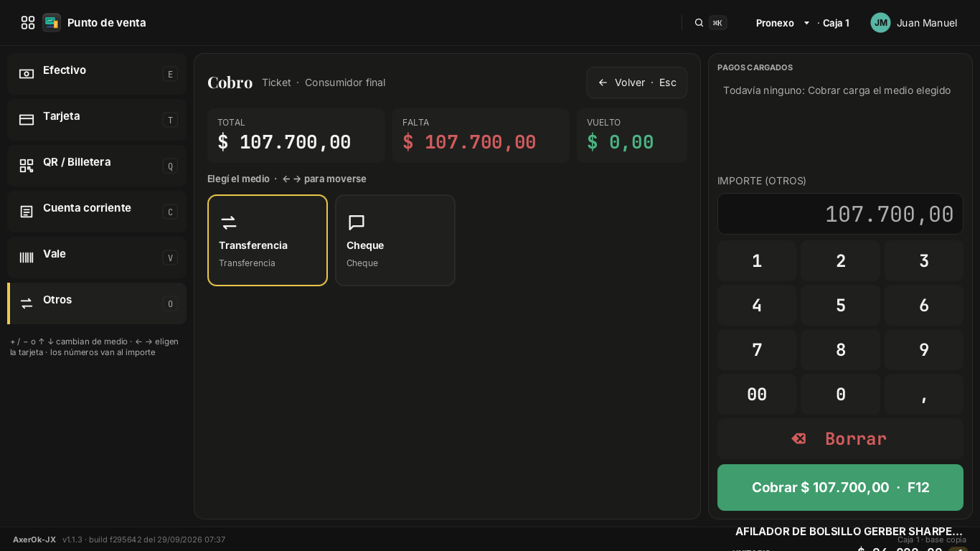Select Efectivo payment method
Viewport: 980px width, 551px height.
tap(97, 74)
